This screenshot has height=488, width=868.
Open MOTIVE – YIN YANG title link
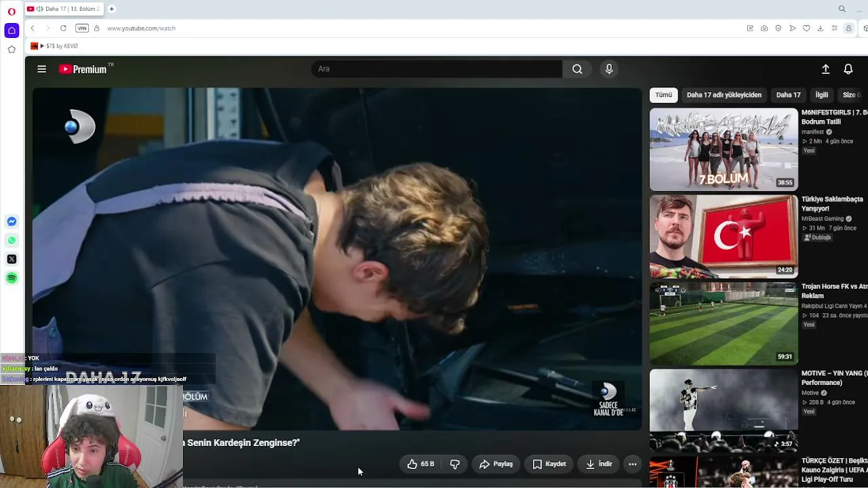(x=835, y=378)
